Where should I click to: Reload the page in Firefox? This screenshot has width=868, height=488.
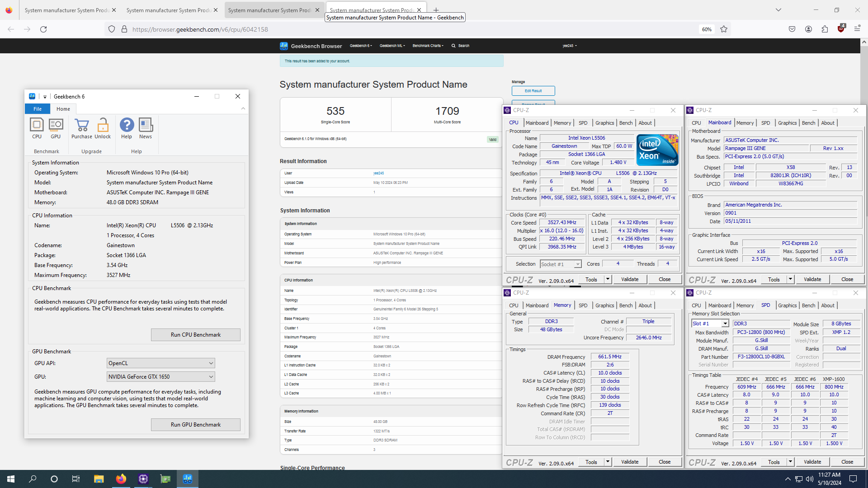coord(43,29)
